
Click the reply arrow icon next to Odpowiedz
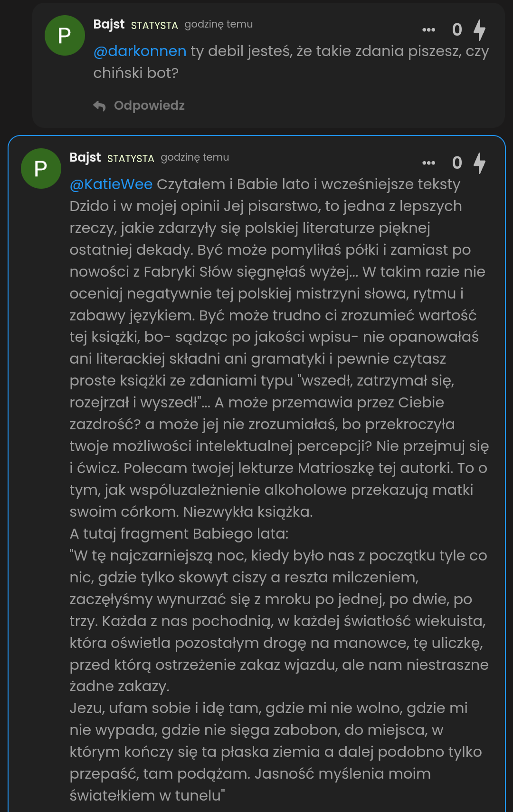point(99,106)
